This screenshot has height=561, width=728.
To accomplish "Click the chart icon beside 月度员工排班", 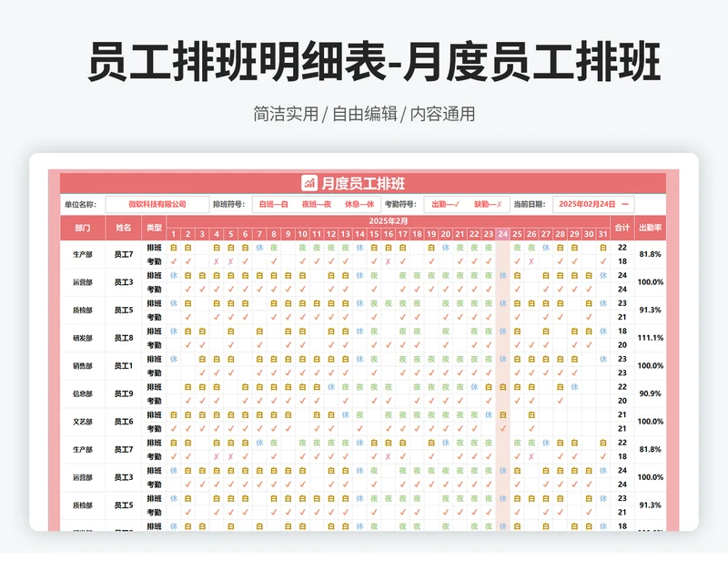I will (309, 183).
